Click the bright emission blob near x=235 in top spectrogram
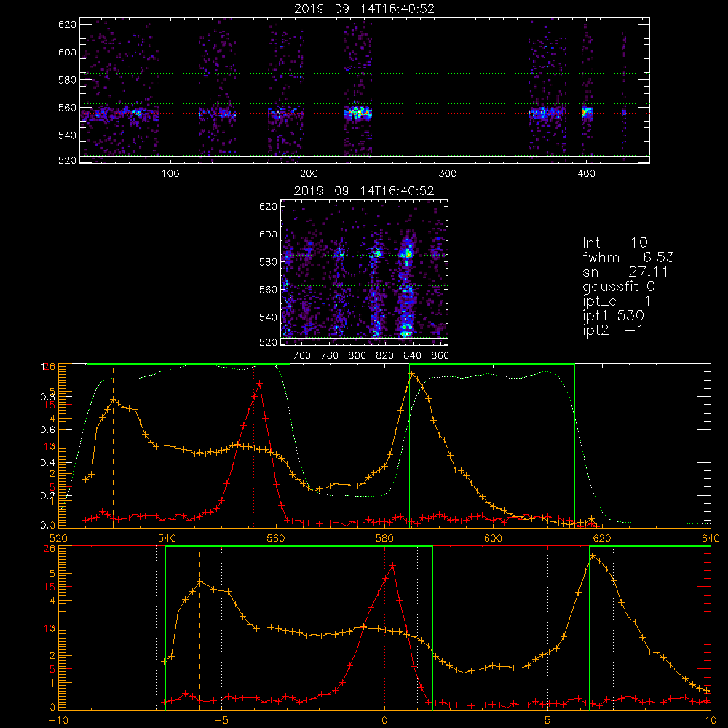The width and height of the screenshot is (728, 728). pos(358,113)
